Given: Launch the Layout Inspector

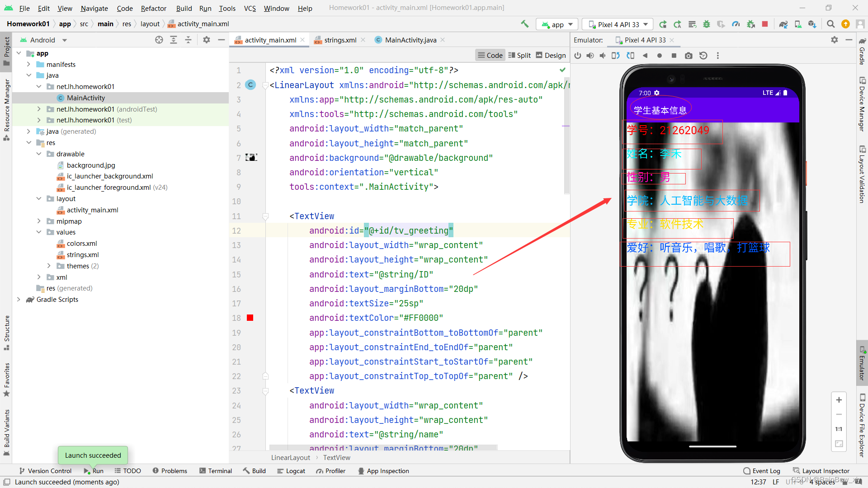Looking at the screenshot, I should (x=826, y=471).
